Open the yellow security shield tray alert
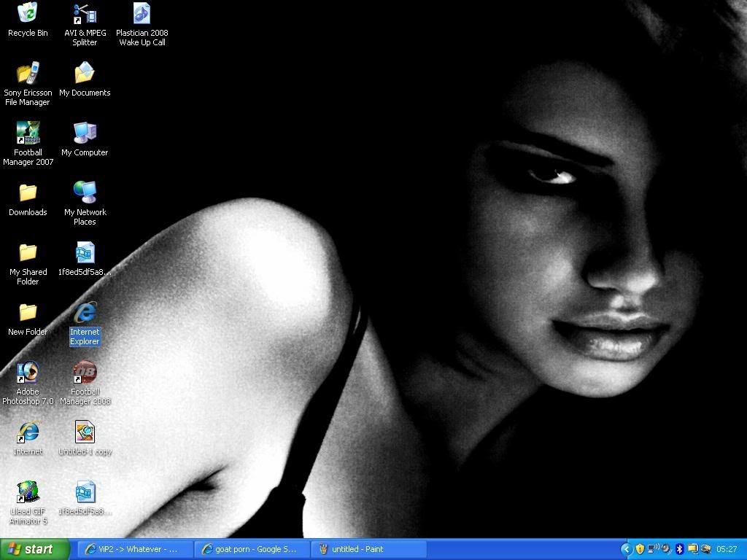This screenshot has height=560, width=747. pos(640,550)
